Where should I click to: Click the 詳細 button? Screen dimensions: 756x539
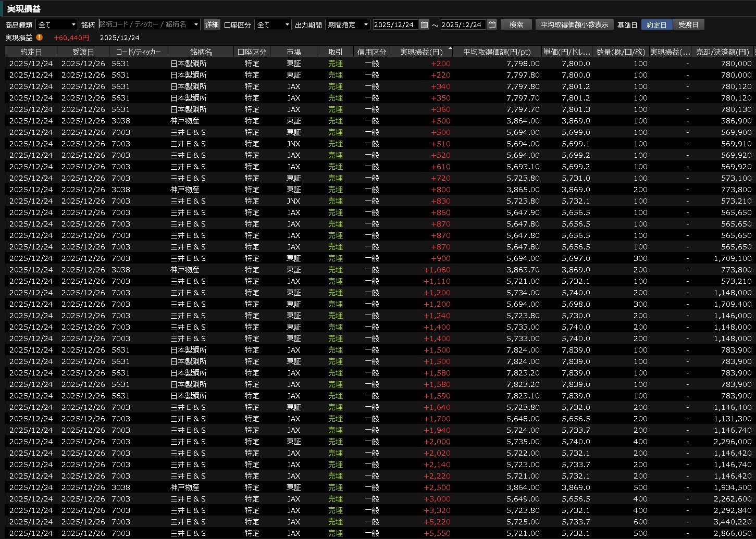tap(212, 24)
